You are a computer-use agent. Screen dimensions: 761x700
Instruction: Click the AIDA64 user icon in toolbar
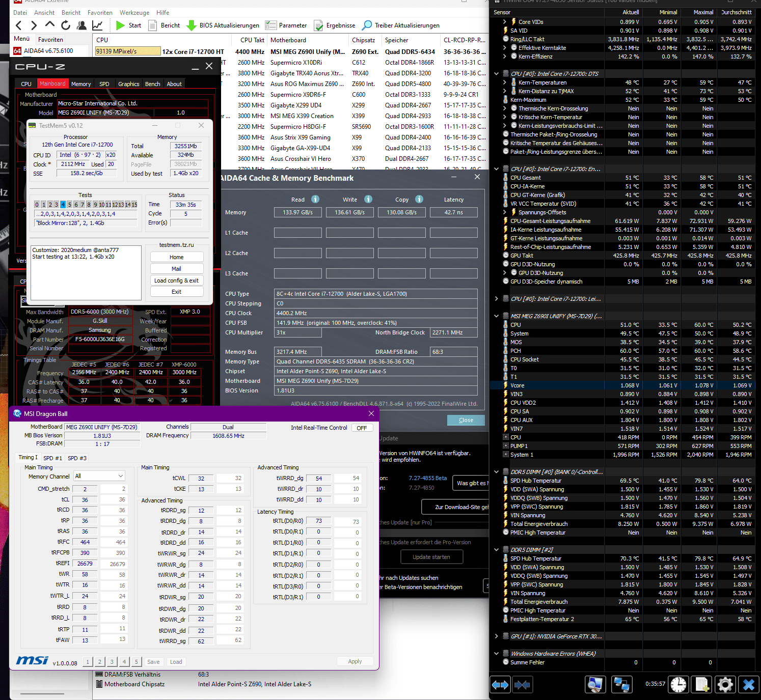pyautogui.click(x=81, y=25)
